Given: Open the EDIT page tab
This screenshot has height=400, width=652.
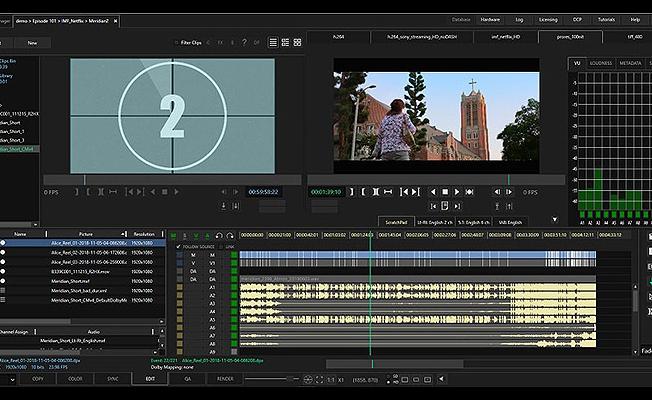Looking at the screenshot, I should [150, 379].
